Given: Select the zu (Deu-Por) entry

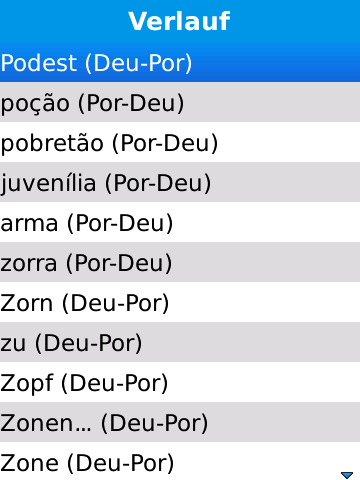Looking at the screenshot, I should (x=180, y=342).
